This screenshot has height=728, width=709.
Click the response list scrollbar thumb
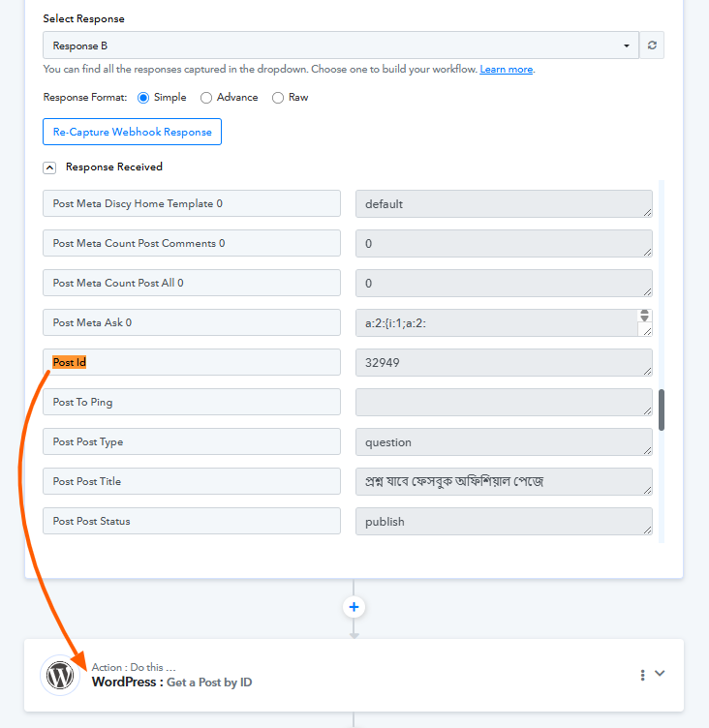pos(662,409)
